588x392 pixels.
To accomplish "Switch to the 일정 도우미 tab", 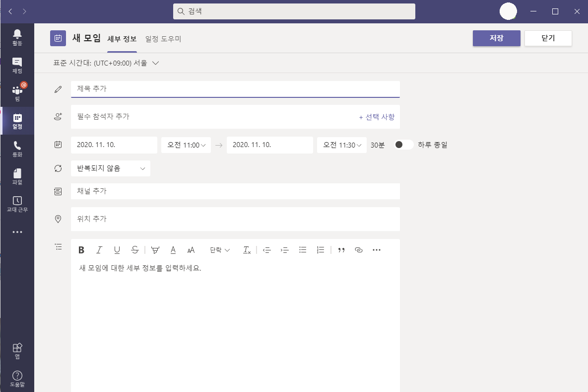I will (x=163, y=39).
